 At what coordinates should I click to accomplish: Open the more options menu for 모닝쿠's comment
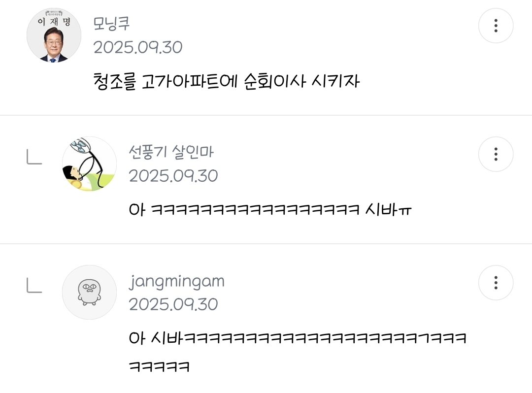point(496,26)
